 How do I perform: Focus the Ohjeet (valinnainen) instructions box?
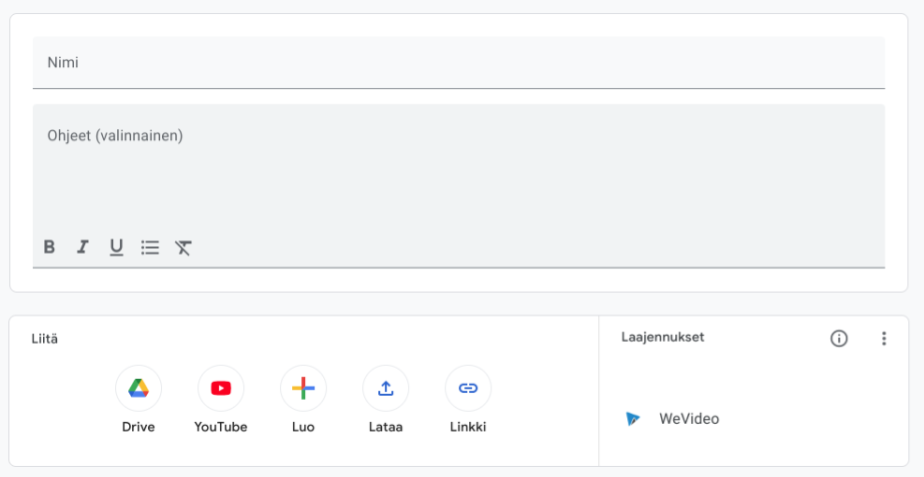click(458, 170)
